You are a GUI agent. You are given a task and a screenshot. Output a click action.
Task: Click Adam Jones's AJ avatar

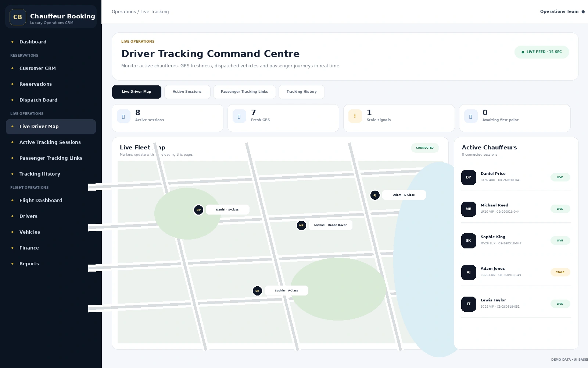469,272
